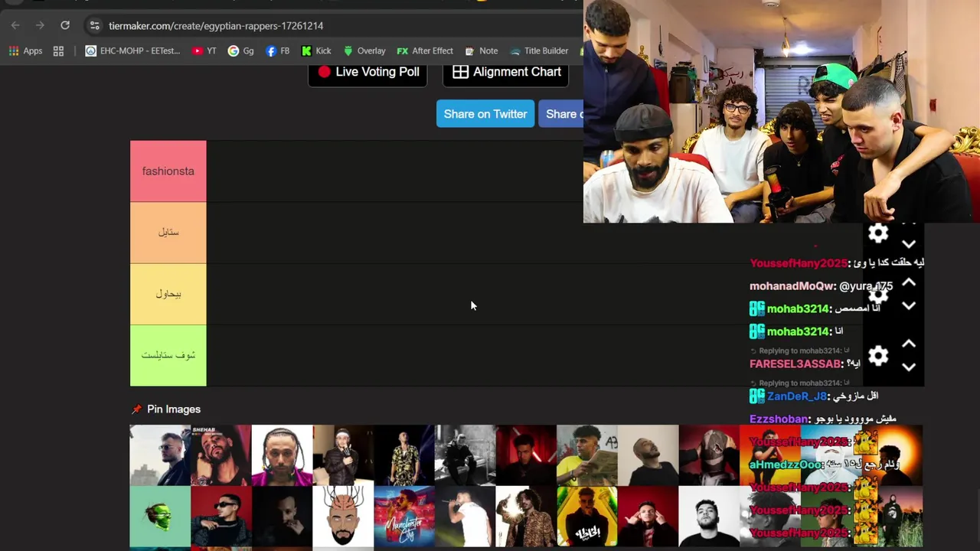Viewport: 980px width, 551px height.
Task: Select the Manchester City cover thumbnail
Action: click(404, 517)
